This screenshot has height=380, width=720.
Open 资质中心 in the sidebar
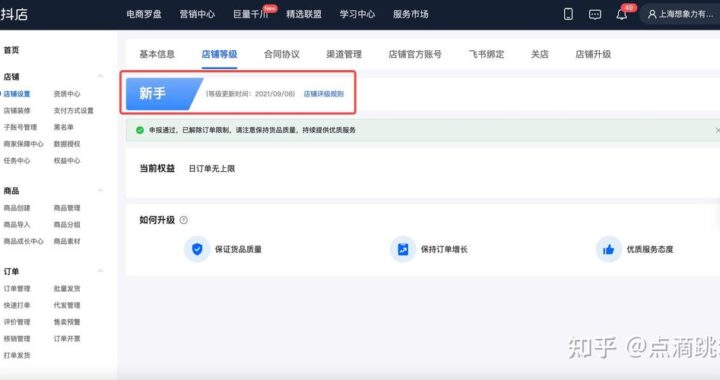[67, 94]
